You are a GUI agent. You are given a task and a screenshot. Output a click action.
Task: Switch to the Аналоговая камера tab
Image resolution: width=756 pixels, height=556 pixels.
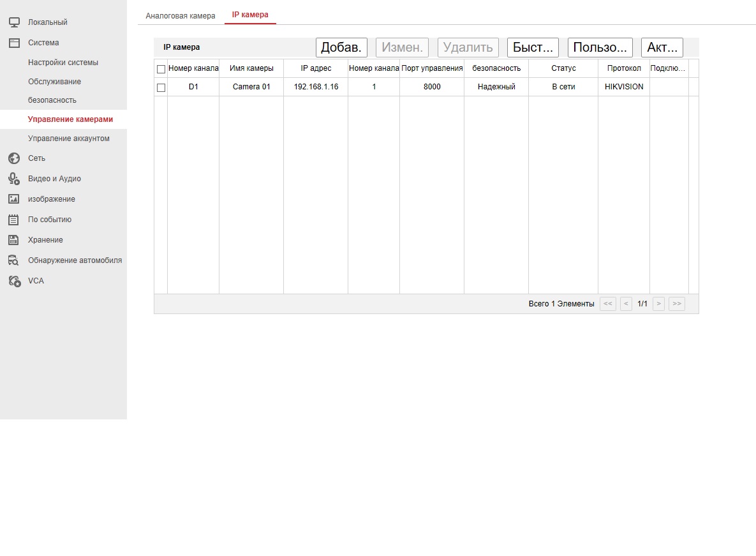tap(181, 15)
